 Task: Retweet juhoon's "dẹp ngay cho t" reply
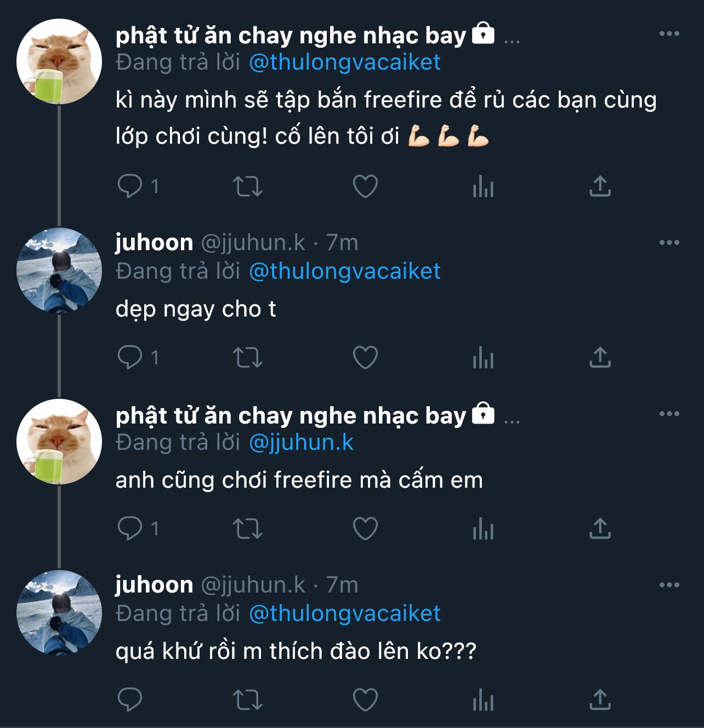click(248, 358)
